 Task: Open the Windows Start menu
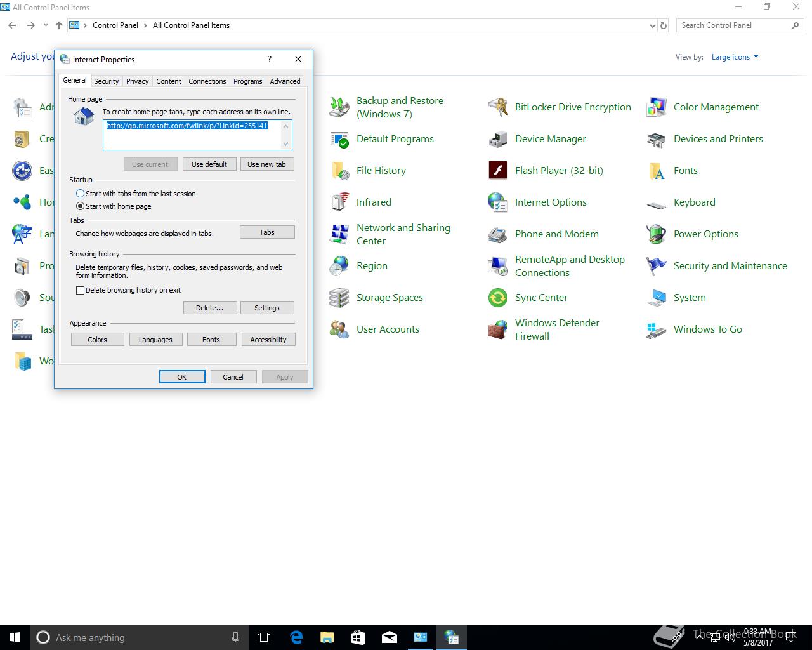[x=15, y=637]
